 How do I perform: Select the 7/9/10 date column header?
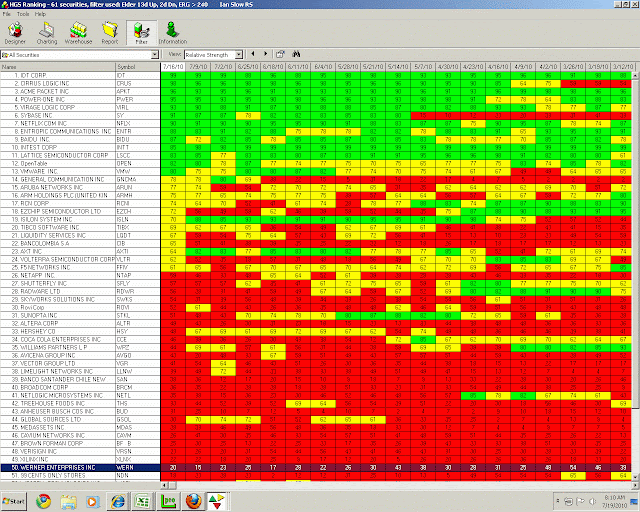(x=198, y=67)
